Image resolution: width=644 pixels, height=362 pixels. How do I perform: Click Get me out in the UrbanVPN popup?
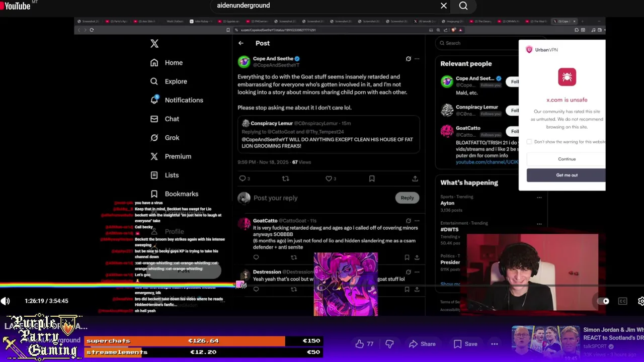(x=567, y=175)
